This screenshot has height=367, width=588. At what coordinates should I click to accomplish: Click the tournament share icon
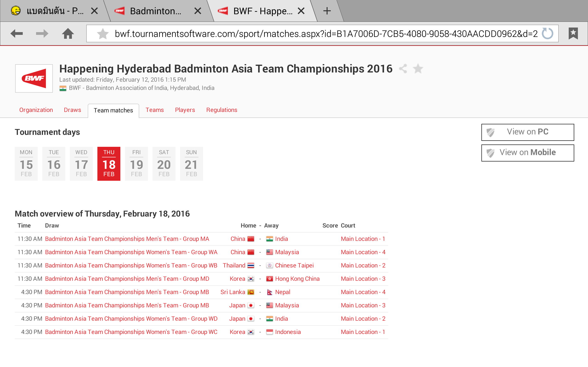(403, 69)
